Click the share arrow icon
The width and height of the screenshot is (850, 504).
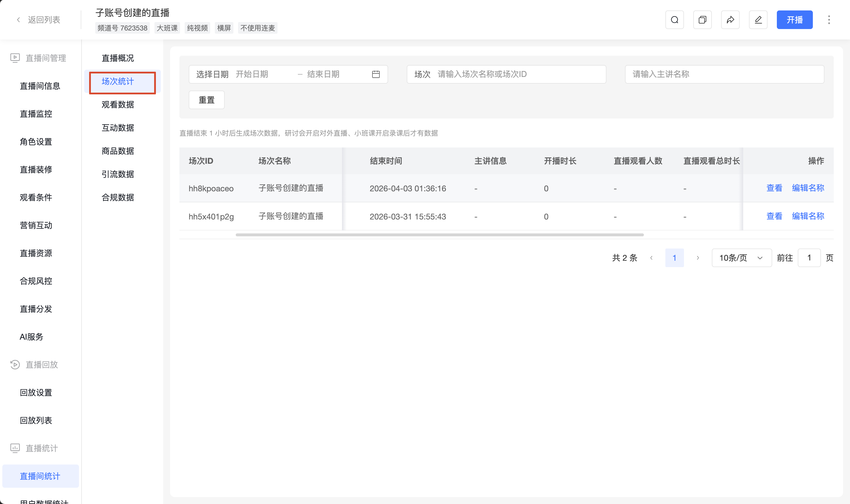(730, 20)
